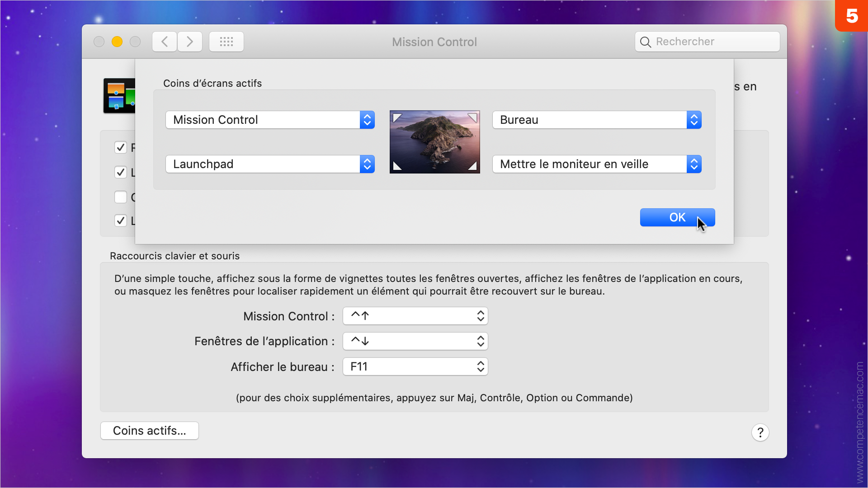Go back with the left chevron button
The height and width of the screenshot is (488, 868).
(x=164, y=42)
